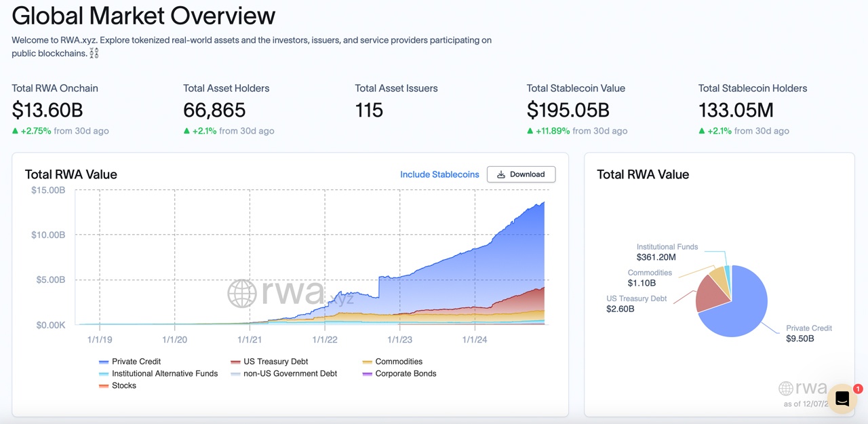Open the chat support widget icon

(842, 399)
